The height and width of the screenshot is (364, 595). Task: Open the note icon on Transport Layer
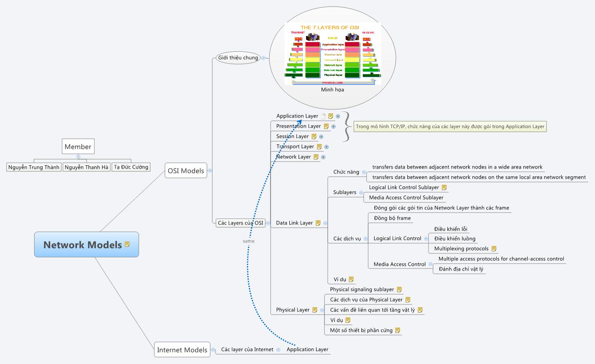coord(320,146)
